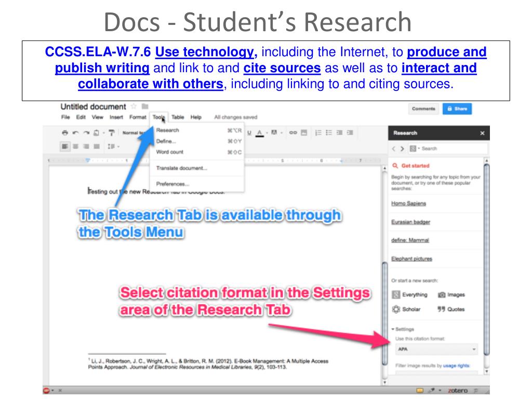This screenshot has height=399, width=532.
Task: Click the folder icon beside the title
Action: coord(145,107)
